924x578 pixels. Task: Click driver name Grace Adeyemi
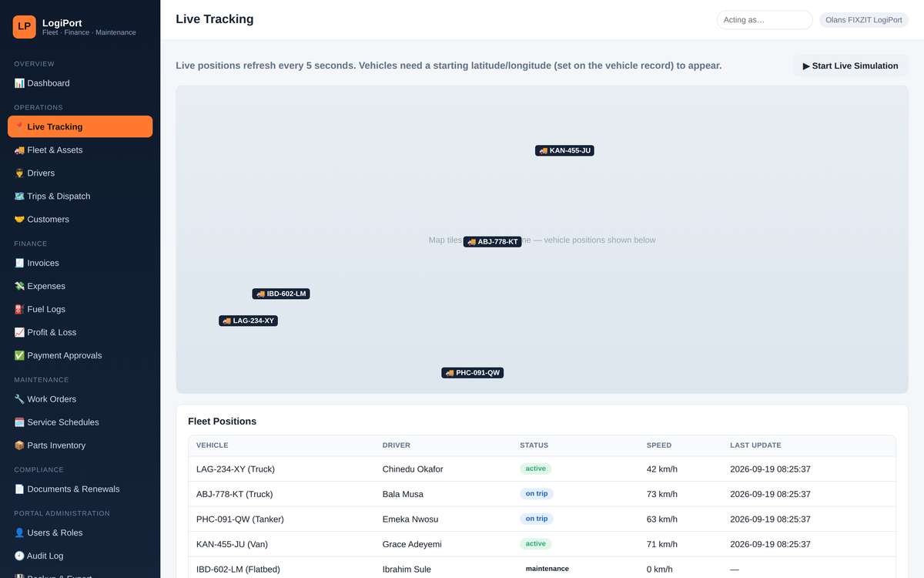[x=412, y=544]
